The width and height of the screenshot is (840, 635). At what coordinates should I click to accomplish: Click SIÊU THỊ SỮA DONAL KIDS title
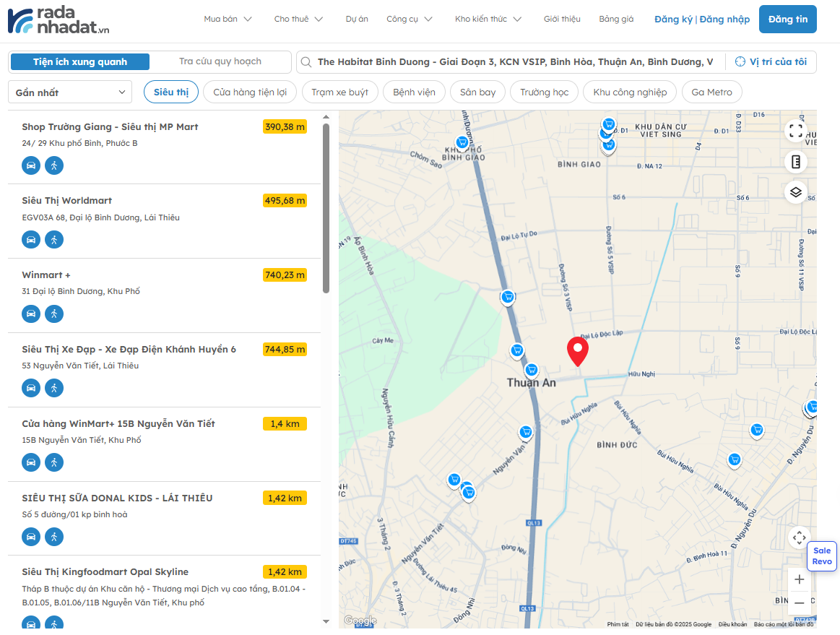click(117, 498)
